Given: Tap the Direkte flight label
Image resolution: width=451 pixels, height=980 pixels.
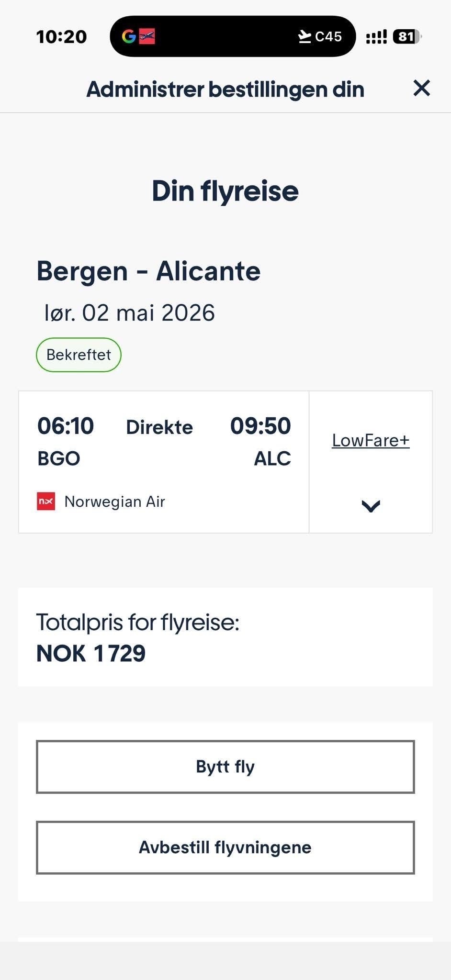Looking at the screenshot, I should pos(159,427).
